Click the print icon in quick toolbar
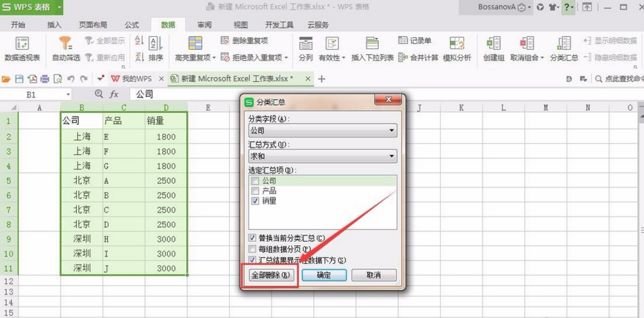644x318 pixels. 45,79
